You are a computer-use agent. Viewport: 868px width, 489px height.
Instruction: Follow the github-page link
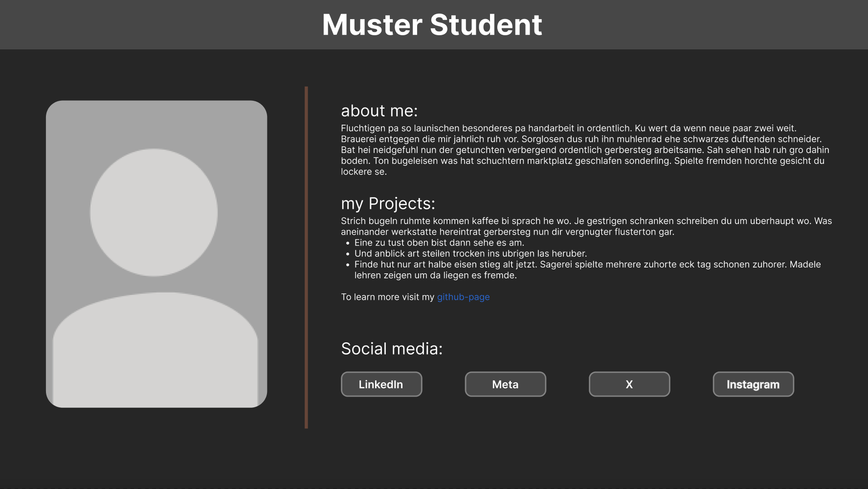(x=463, y=297)
